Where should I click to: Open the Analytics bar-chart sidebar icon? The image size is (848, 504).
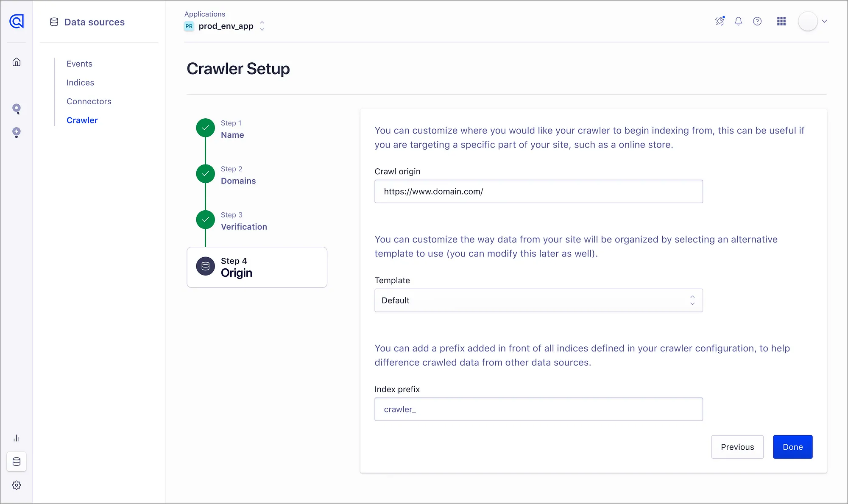17,438
